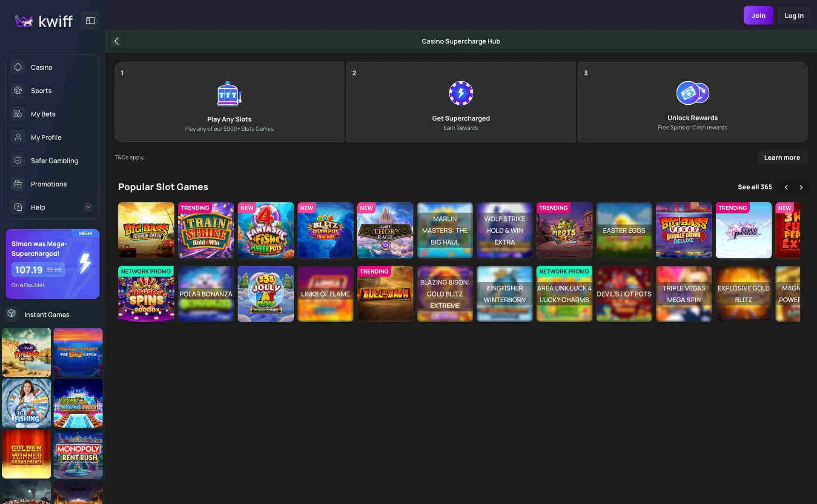817x504 pixels.
Task: Open Blazing Bison: Gold Blitz Extreme
Action: [445, 294]
